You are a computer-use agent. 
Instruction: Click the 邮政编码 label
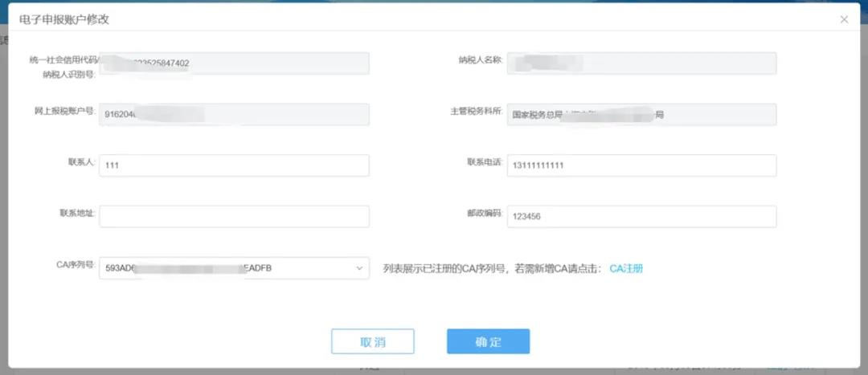coord(485,213)
